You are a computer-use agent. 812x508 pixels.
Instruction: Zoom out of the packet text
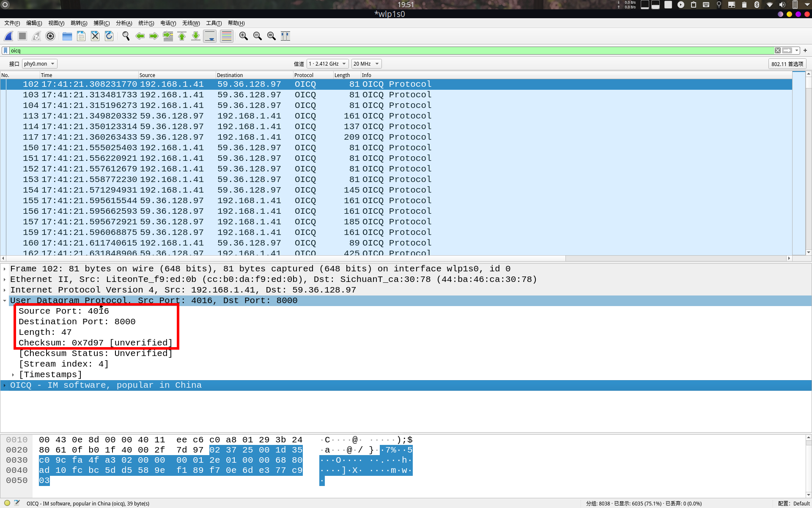coord(258,36)
